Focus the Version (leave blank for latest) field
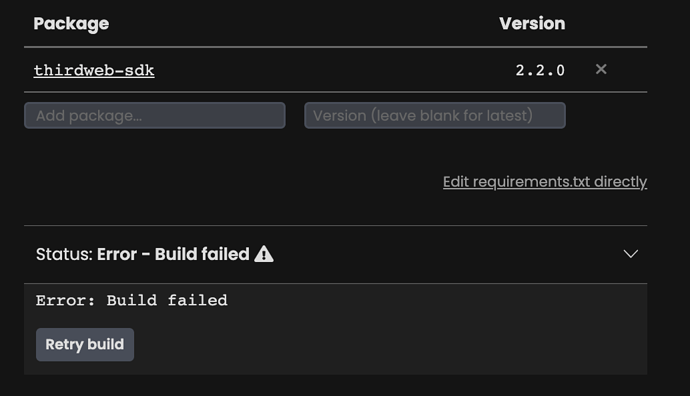The image size is (690, 396). 435,115
